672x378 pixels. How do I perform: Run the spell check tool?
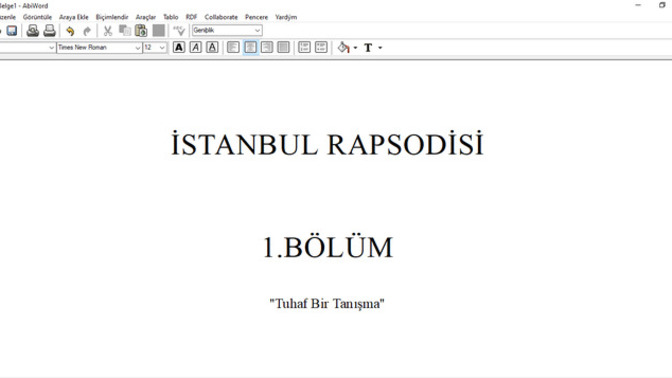tap(179, 30)
